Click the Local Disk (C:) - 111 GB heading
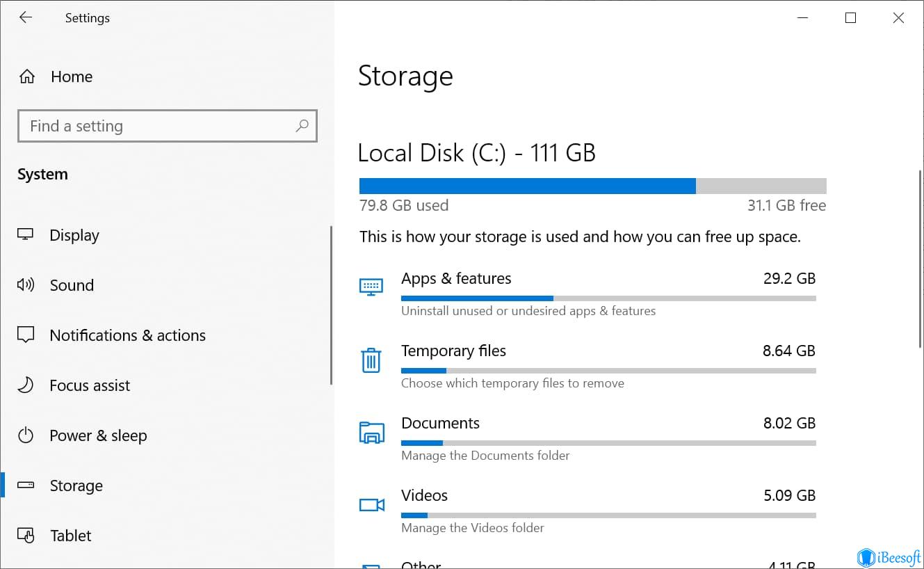Screen dimensions: 924x569 pos(477,153)
